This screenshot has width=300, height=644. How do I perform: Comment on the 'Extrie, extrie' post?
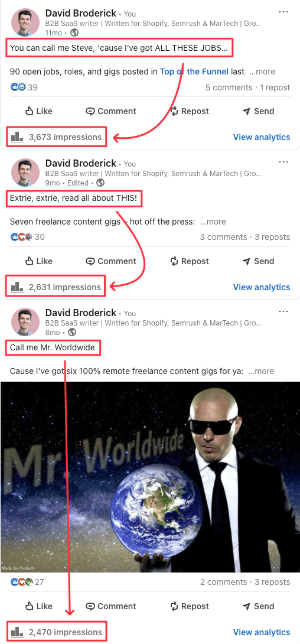111,261
